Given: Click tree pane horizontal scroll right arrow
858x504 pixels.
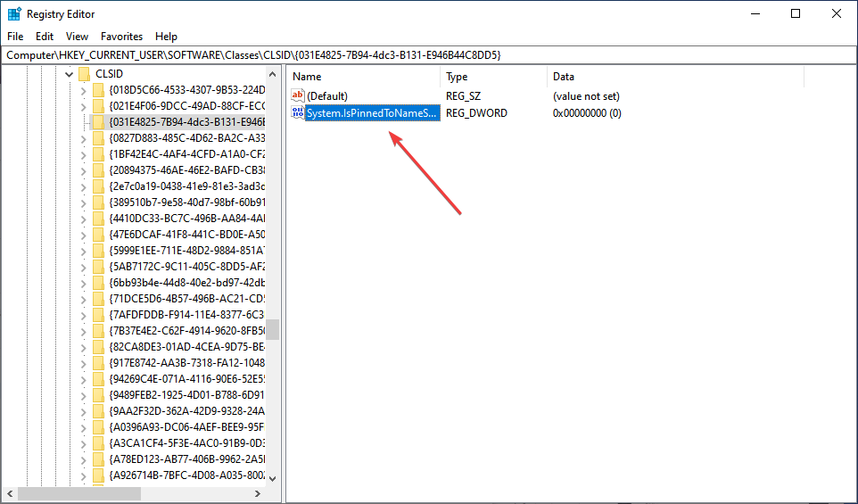Looking at the screenshot, I should click(258, 493).
